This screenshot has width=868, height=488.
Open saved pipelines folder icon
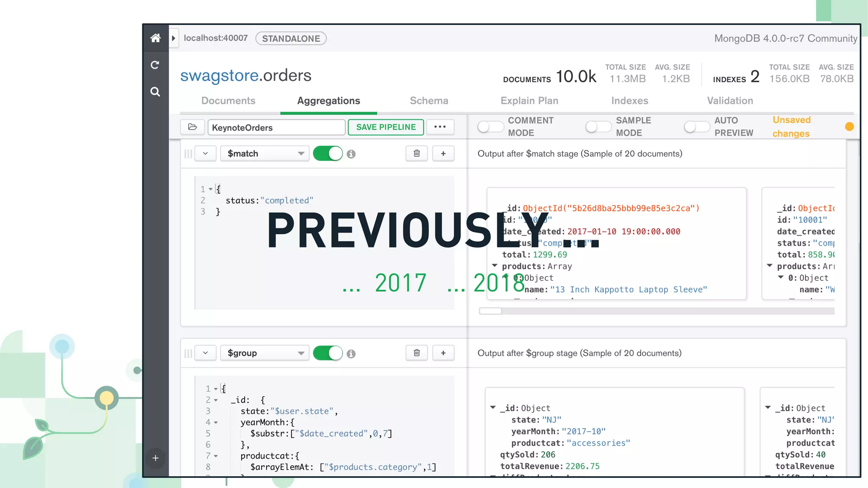coord(192,127)
